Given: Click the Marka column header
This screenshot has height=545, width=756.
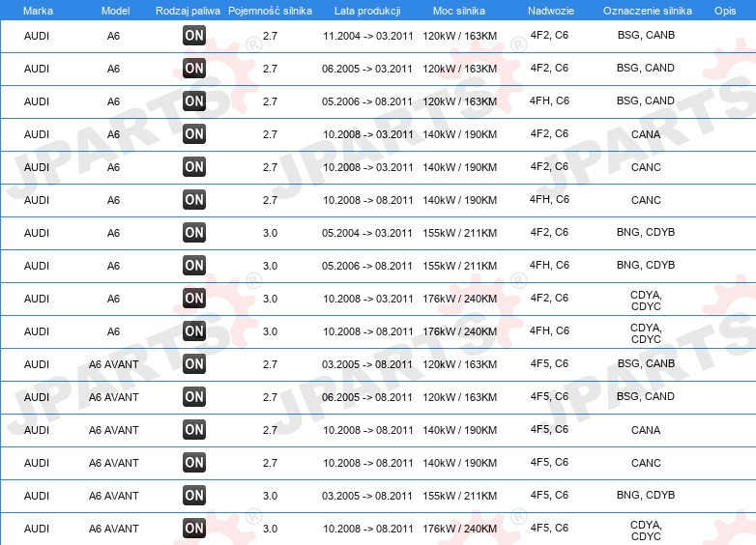Looking at the screenshot, I should click(x=38, y=11).
